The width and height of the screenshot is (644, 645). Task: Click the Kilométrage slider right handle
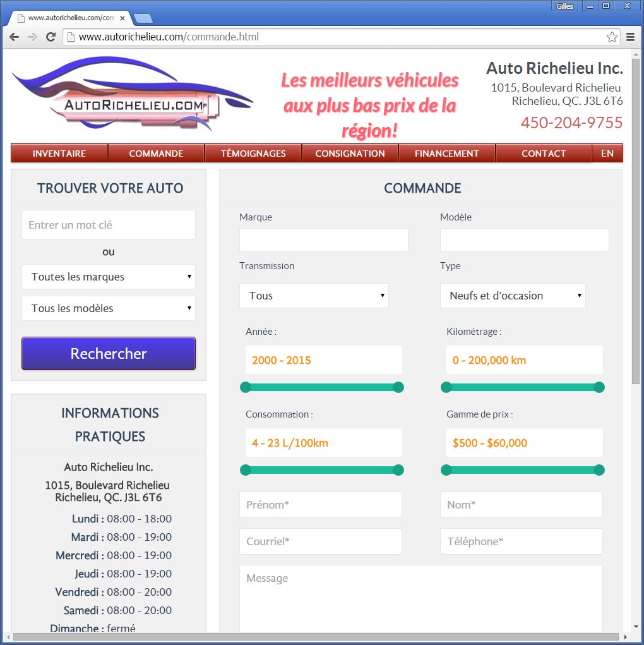pyautogui.click(x=599, y=387)
